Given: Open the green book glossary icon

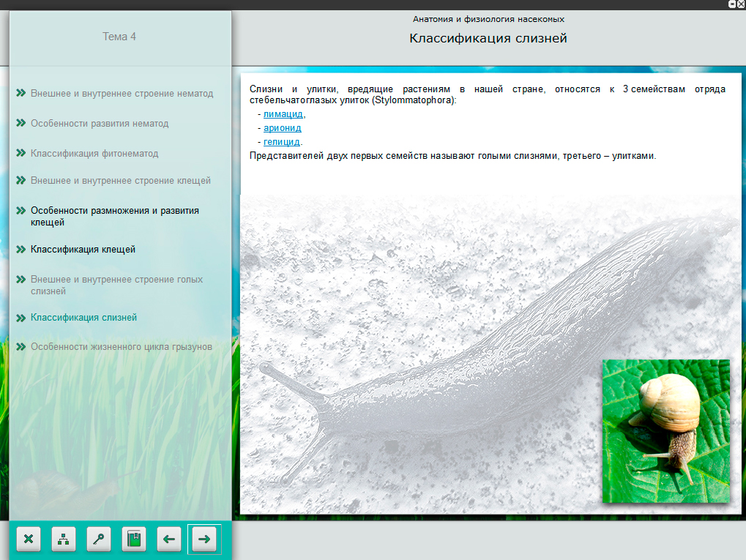Looking at the screenshot, I should [134, 540].
